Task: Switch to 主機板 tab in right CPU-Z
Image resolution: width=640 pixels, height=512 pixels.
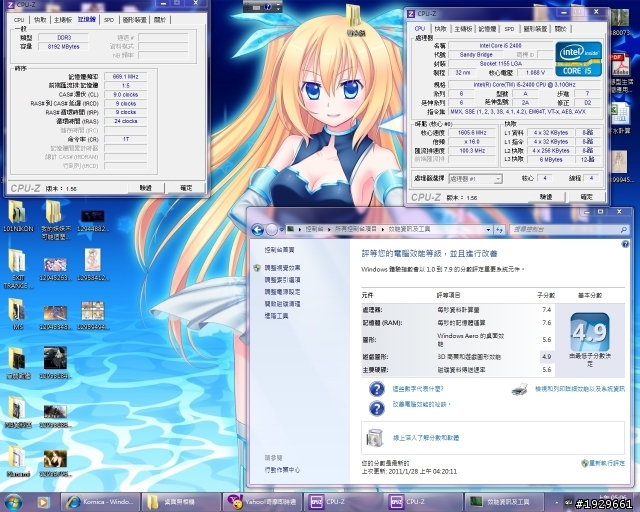Action: click(463, 29)
